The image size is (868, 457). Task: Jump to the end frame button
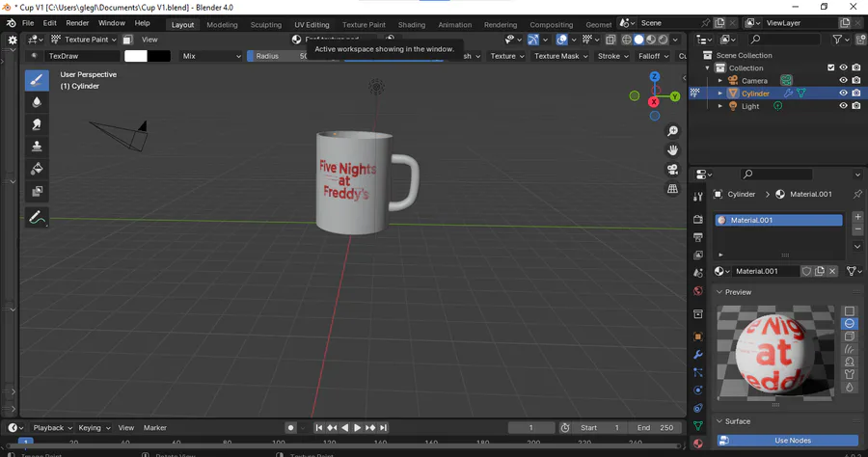[383, 428]
